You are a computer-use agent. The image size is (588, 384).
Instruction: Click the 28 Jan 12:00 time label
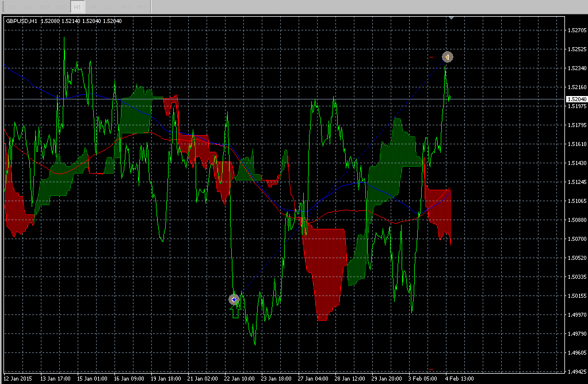coord(349,379)
